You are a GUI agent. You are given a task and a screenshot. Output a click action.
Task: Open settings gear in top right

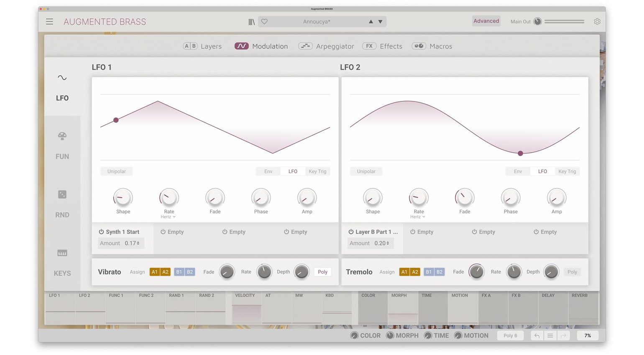597,22
